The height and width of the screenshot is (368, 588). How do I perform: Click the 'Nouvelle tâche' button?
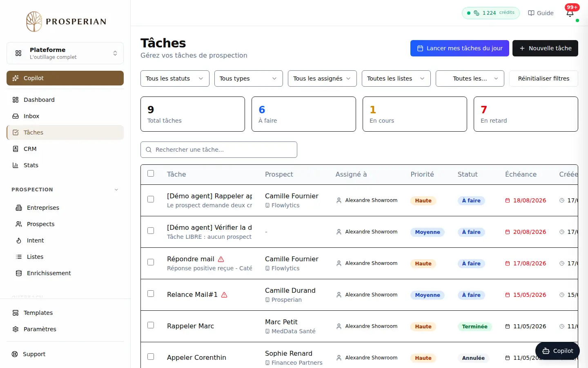pos(545,48)
